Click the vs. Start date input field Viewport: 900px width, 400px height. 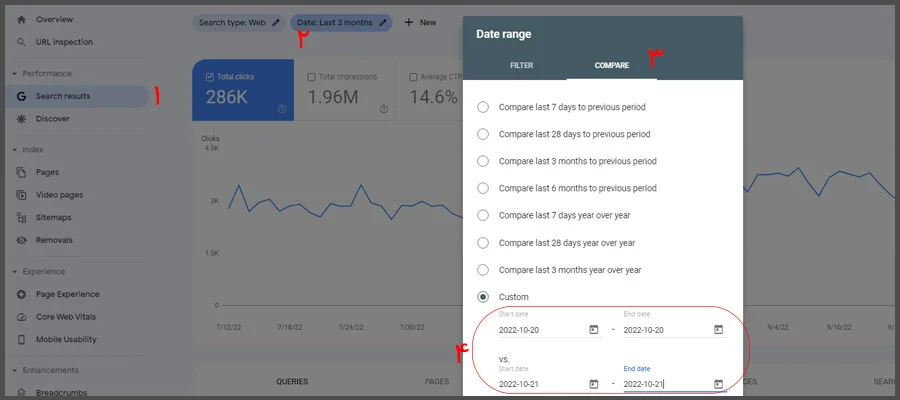540,383
